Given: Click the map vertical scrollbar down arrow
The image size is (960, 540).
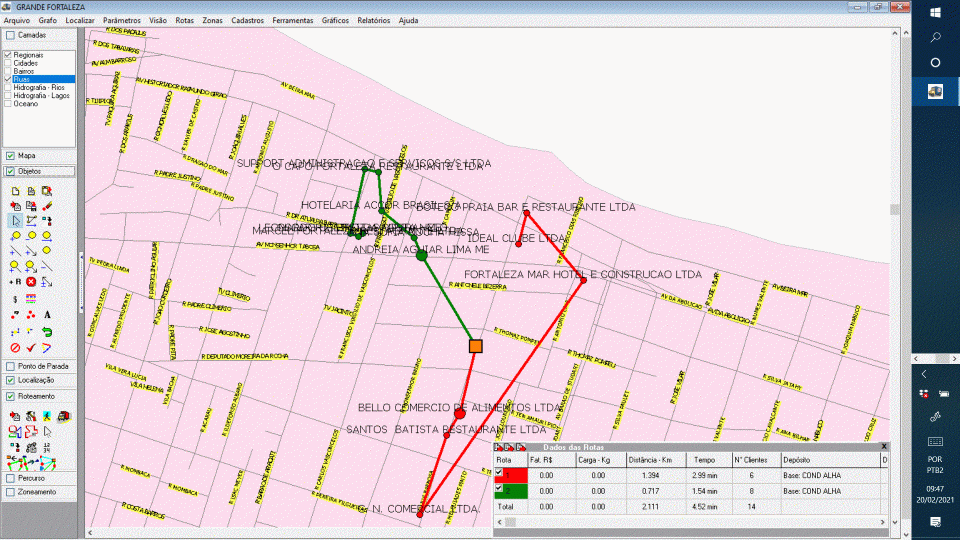Looking at the screenshot, I should click(895, 522).
